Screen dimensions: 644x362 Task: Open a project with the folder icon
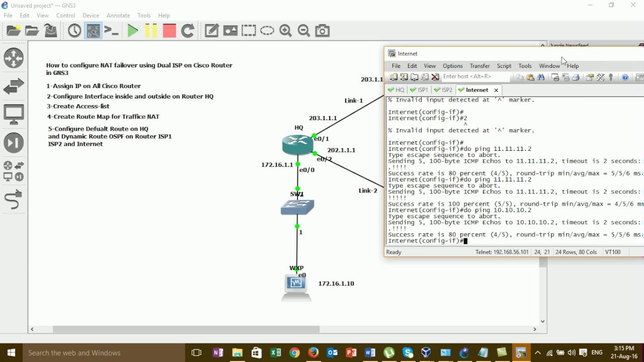click(32, 31)
